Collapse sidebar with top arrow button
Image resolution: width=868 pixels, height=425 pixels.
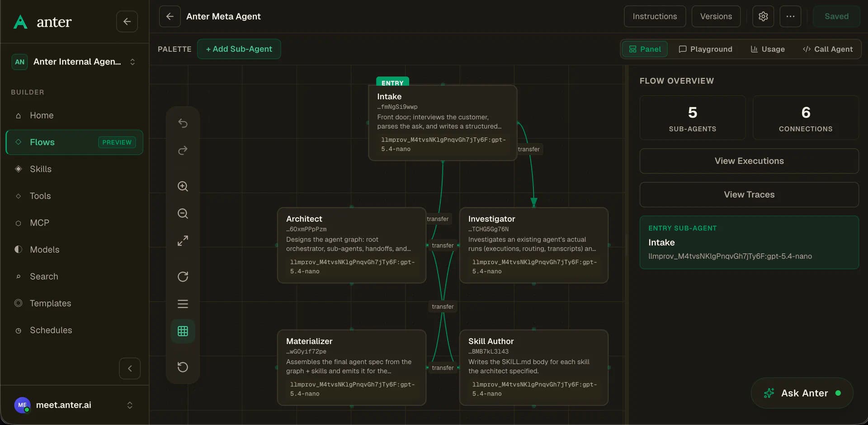(127, 21)
